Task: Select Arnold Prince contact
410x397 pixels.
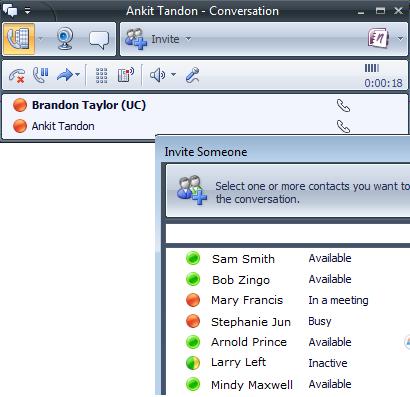Action: [x=249, y=342]
